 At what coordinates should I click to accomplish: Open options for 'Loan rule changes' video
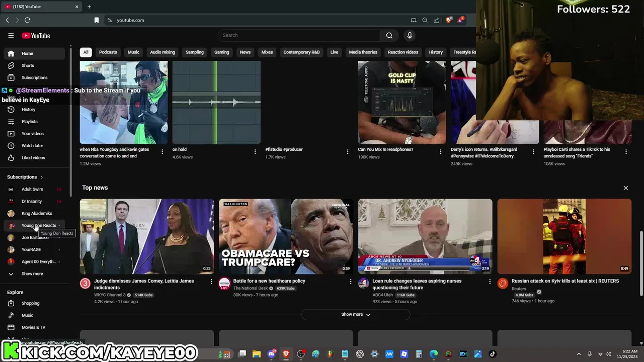coord(490,282)
